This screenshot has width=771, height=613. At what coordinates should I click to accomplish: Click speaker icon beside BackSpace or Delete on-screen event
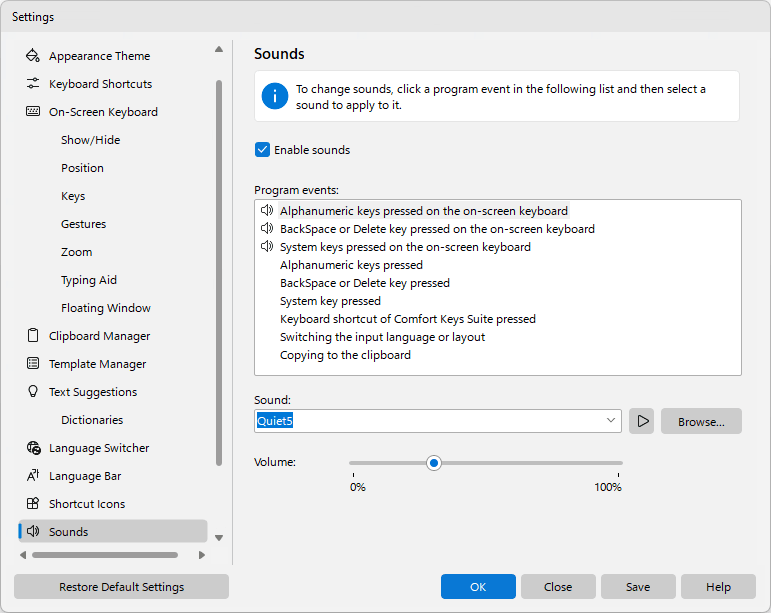267,229
